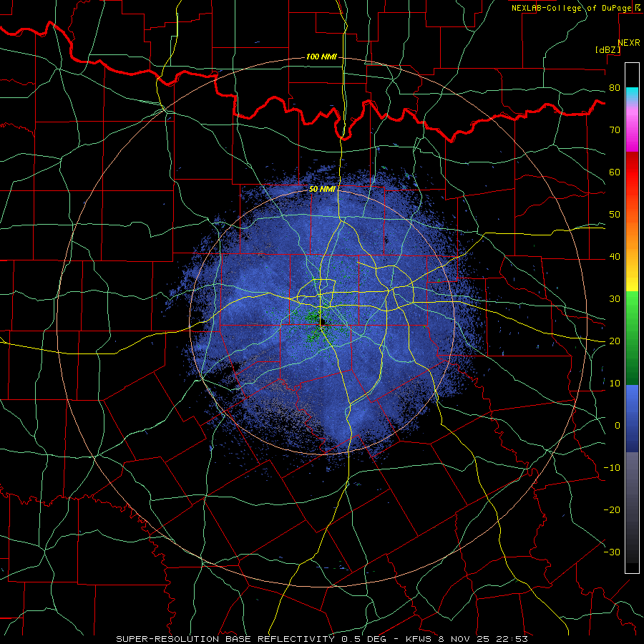Image resolution: width=644 pixels, height=644 pixels.
Task: Click the 30 value on the dBZ scale
Action: (615, 299)
